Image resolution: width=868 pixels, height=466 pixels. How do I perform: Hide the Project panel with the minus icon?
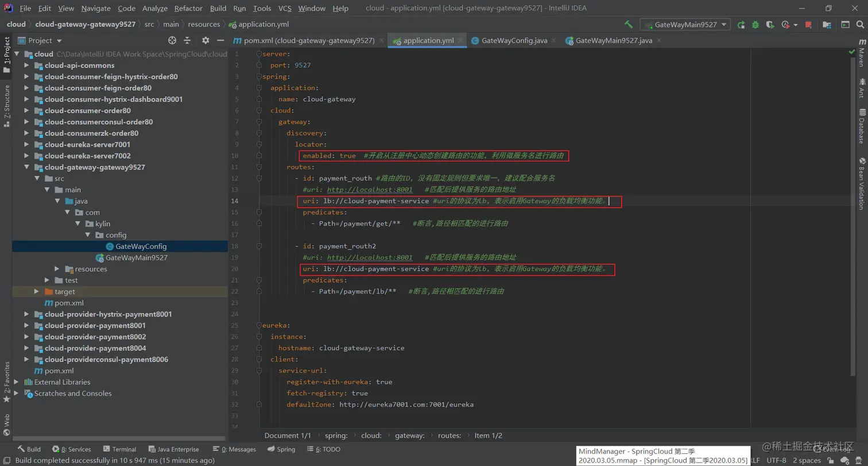point(220,40)
